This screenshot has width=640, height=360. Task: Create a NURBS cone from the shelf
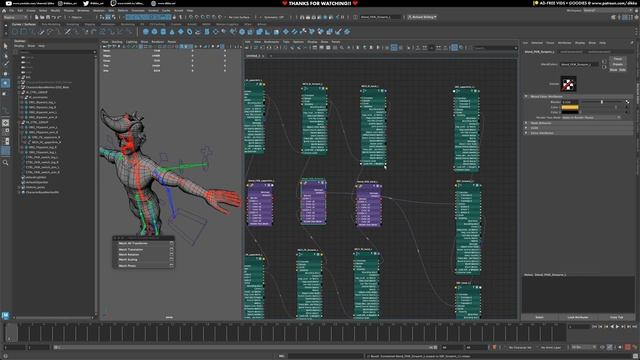pyautogui.click(x=172, y=31)
